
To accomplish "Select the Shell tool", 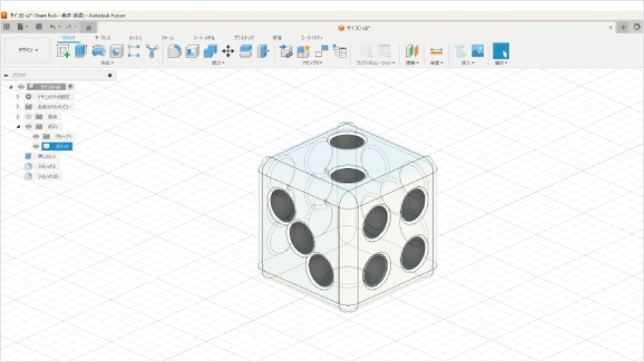I will 192,51.
